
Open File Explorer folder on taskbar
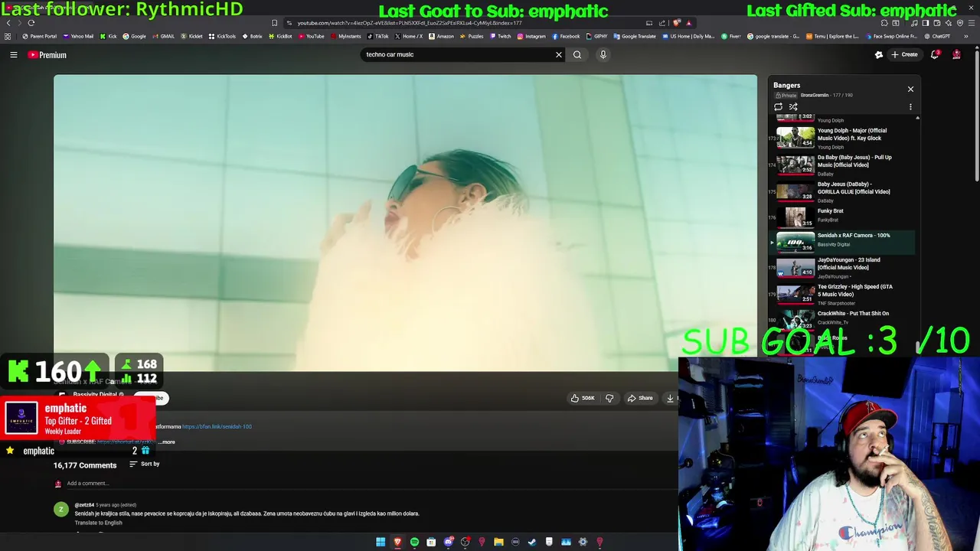pos(498,542)
